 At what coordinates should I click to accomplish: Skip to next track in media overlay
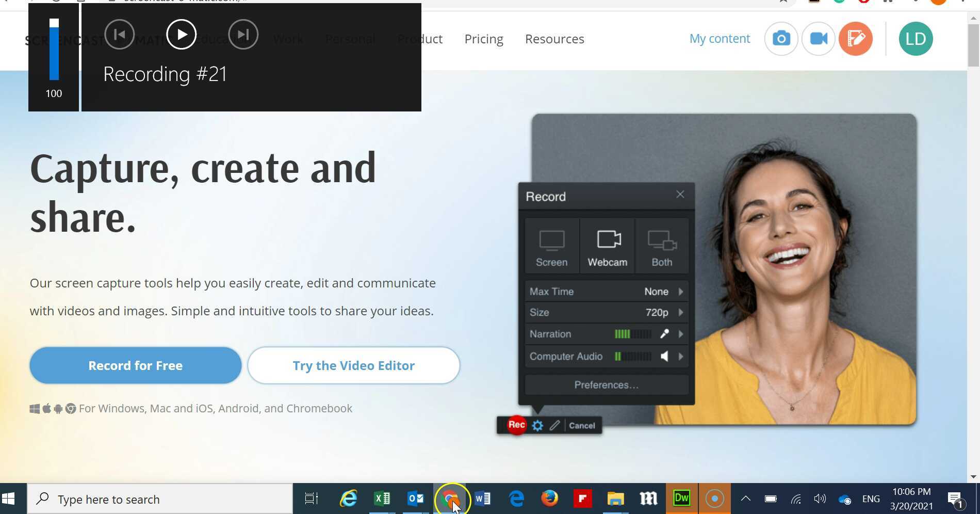click(x=243, y=35)
